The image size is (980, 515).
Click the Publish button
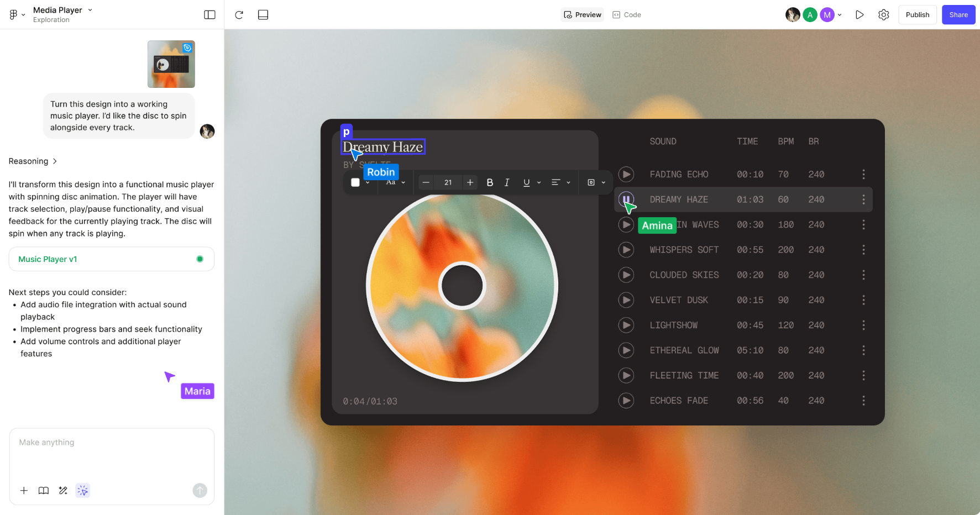917,15
